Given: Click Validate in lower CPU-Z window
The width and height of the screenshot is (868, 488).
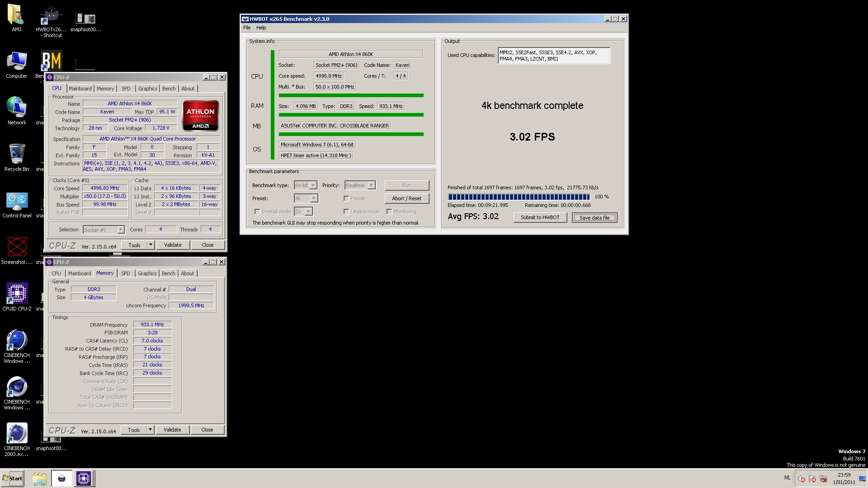Looking at the screenshot, I should pos(172,430).
